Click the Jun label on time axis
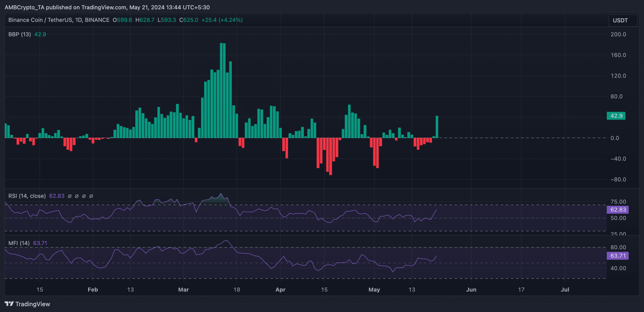Viewport: 644px width, 312px height. click(471, 290)
